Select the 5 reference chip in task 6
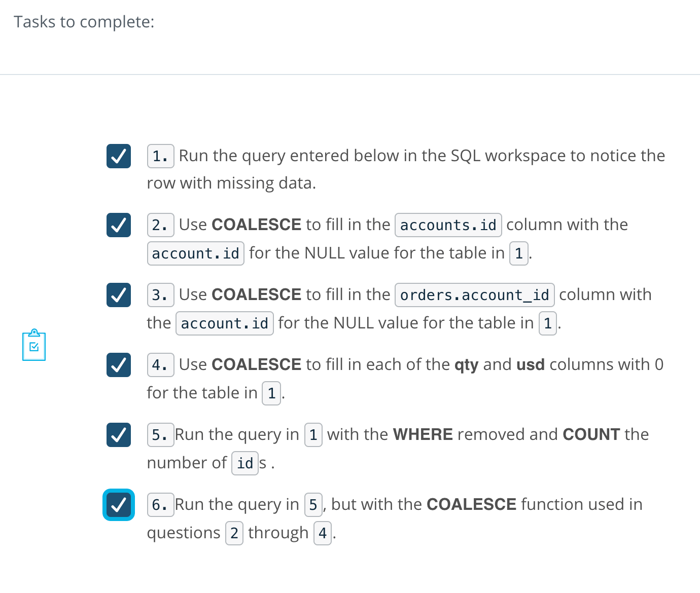Screen dimensions: 700x593 coord(313,504)
